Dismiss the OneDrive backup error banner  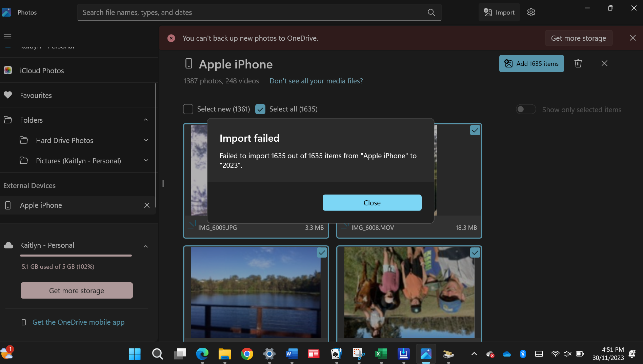point(633,38)
